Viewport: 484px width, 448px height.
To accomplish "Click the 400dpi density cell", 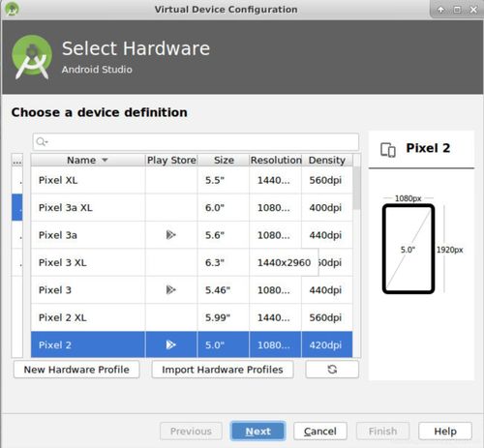I will (327, 207).
